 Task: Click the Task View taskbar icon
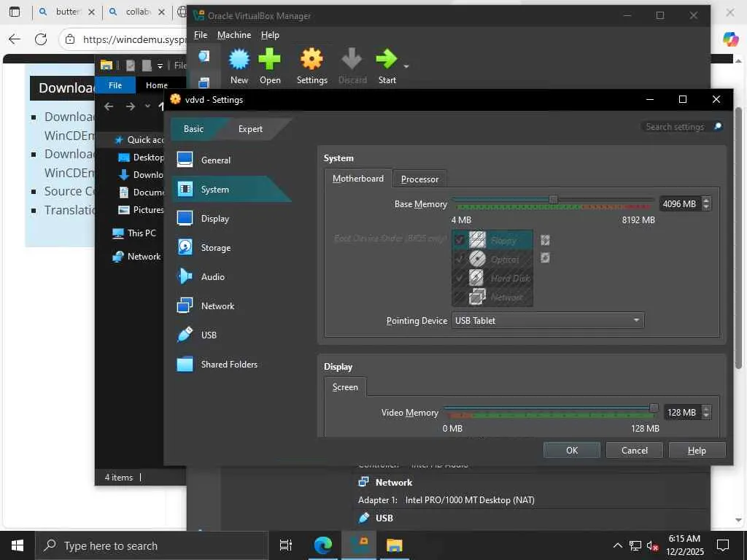286,545
